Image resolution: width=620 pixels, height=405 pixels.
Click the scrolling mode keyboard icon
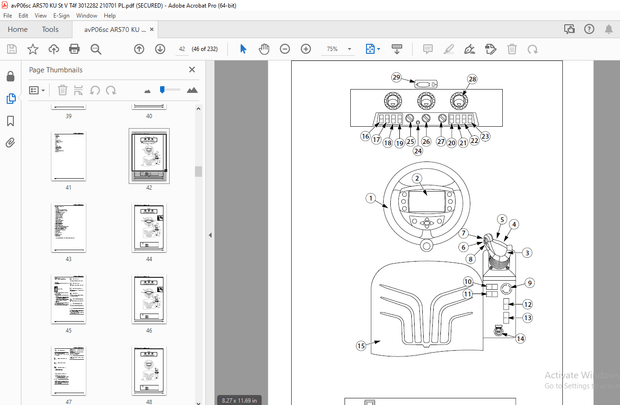click(397, 49)
